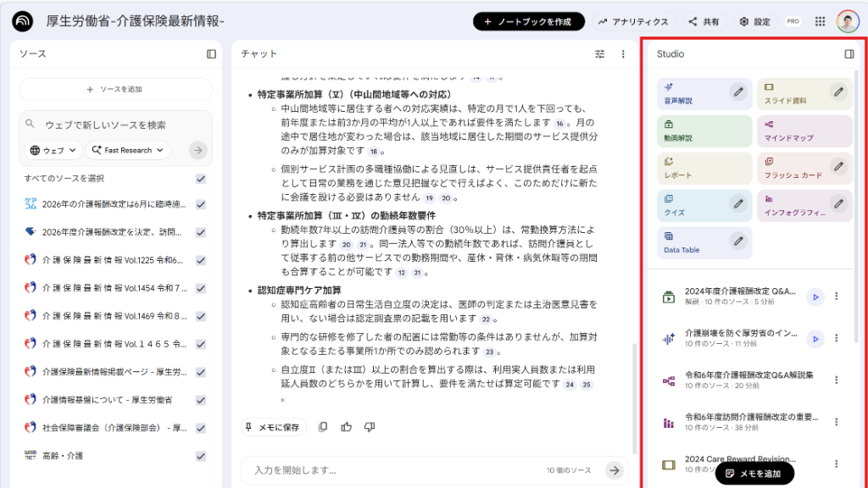Open citation number 22 in chat
This screenshot has height=488, width=868.
coord(486,319)
